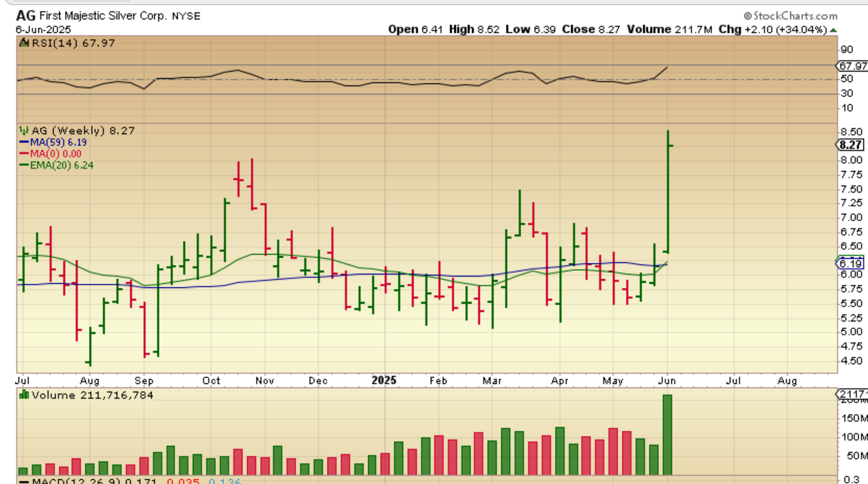Click the Chg +2.10 (+34.04%) value

[x=773, y=29]
